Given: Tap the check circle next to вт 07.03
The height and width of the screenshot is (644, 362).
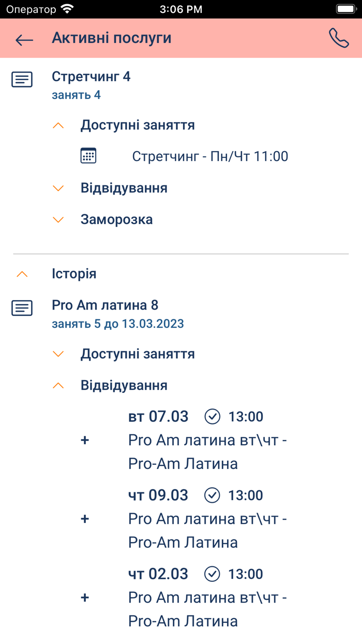Looking at the screenshot, I should (x=212, y=416).
